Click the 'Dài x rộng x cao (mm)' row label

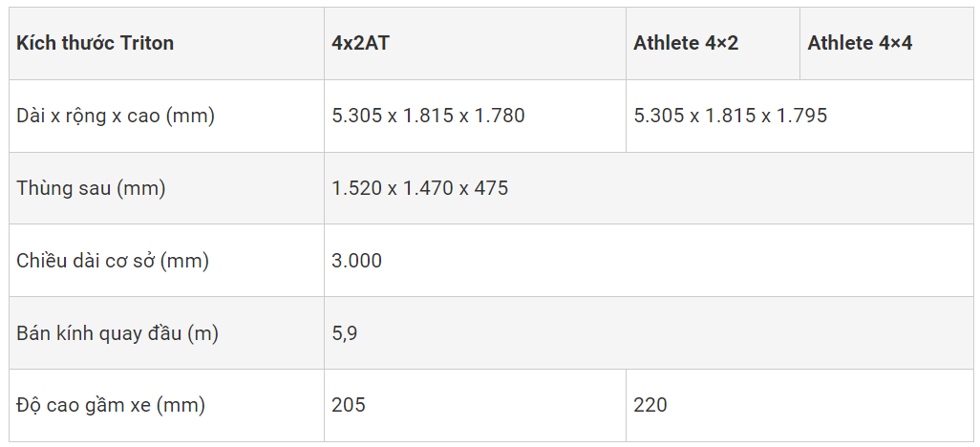(116, 116)
